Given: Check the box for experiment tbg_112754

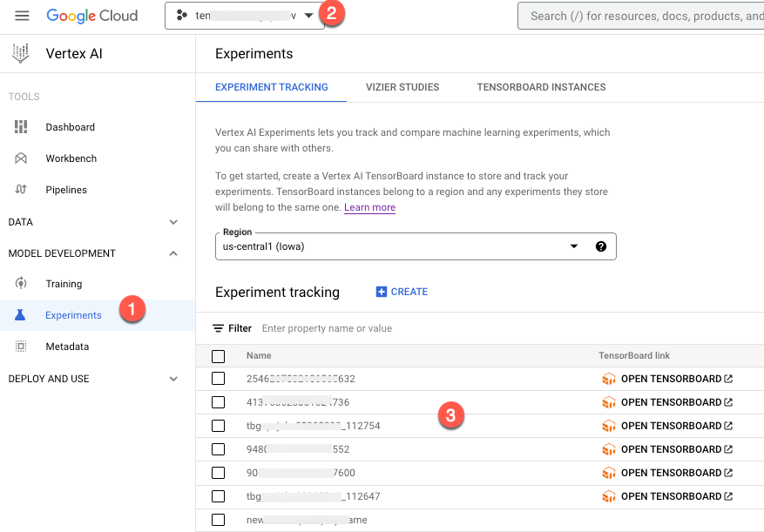Looking at the screenshot, I should point(219,426).
